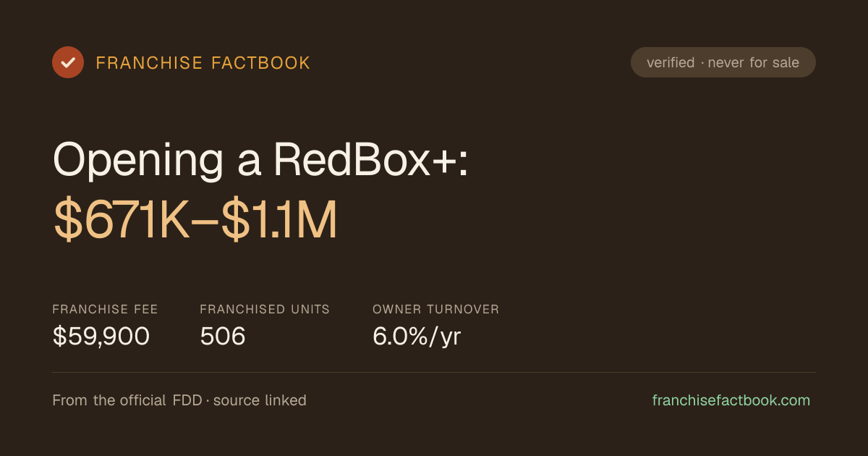Click the FRANCHISE FEE label
This screenshot has height=456, width=868.
tap(105, 309)
